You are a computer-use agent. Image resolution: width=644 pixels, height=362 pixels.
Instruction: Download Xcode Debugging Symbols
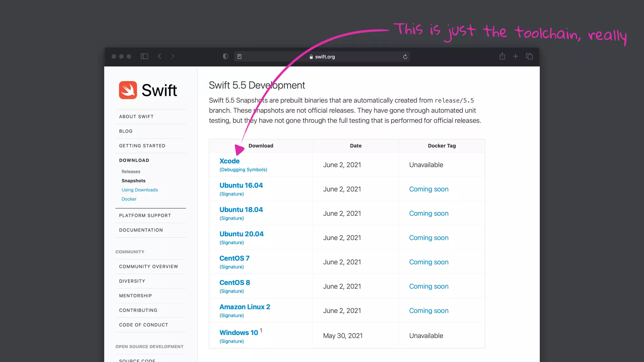click(243, 170)
